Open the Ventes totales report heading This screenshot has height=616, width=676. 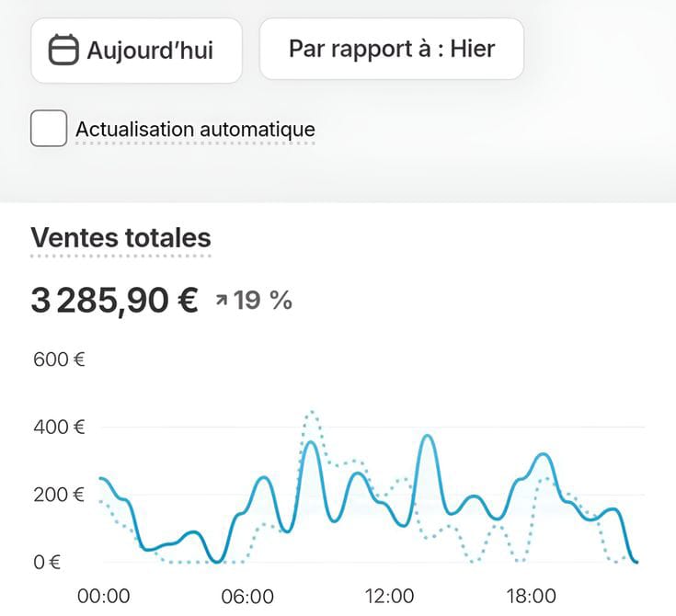coord(120,238)
